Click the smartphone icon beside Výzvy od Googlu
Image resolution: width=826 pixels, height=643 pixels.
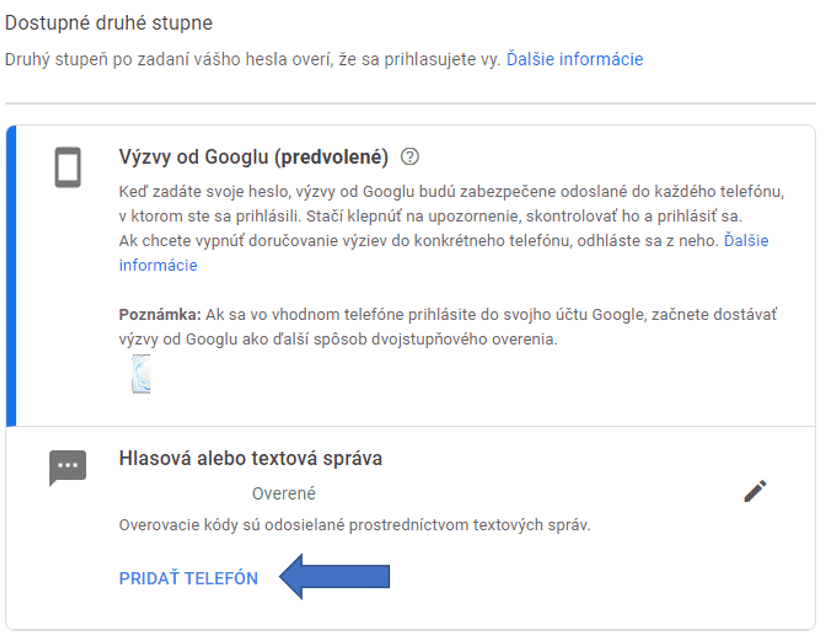(x=67, y=167)
